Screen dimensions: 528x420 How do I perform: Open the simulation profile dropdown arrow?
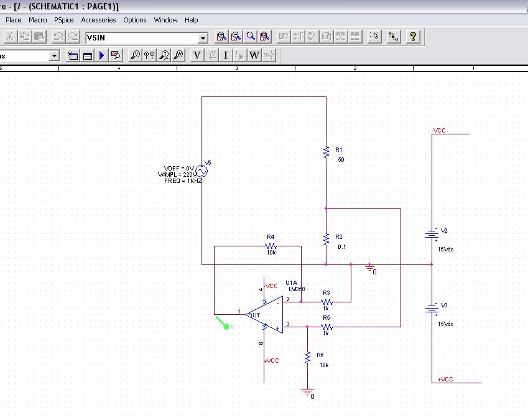point(54,55)
